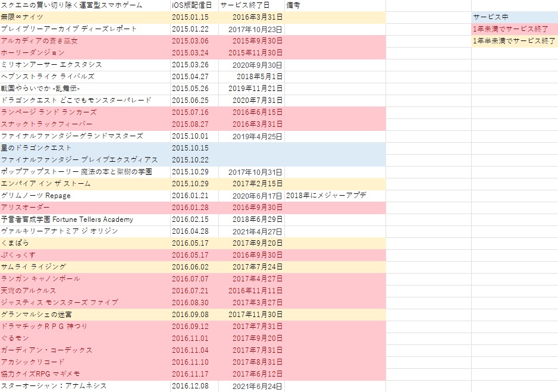Select the cell 'ランガン キャノンボール'

[85, 279]
